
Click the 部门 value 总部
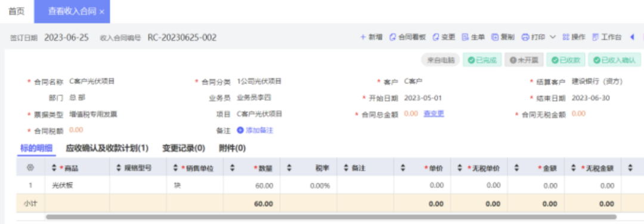(77, 98)
